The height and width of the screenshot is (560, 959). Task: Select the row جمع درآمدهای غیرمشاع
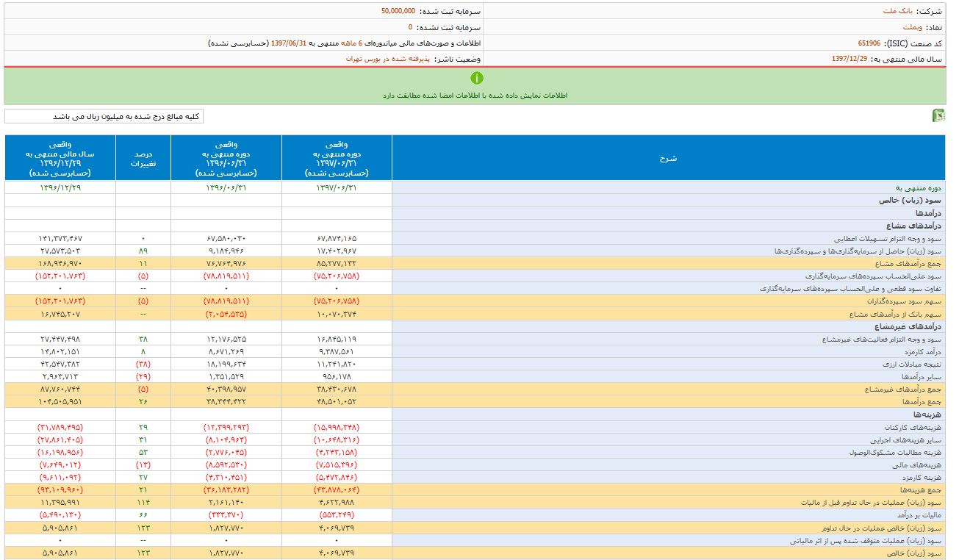pos(475,390)
